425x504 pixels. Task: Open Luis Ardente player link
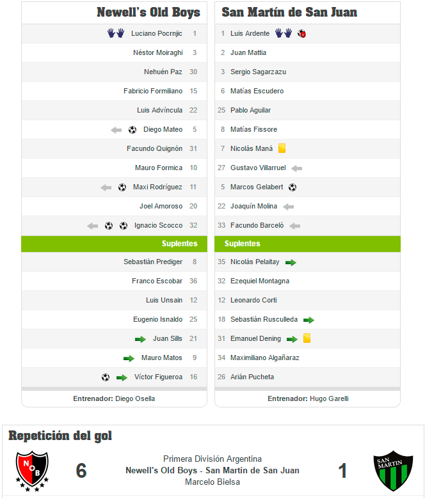click(x=250, y=33)
